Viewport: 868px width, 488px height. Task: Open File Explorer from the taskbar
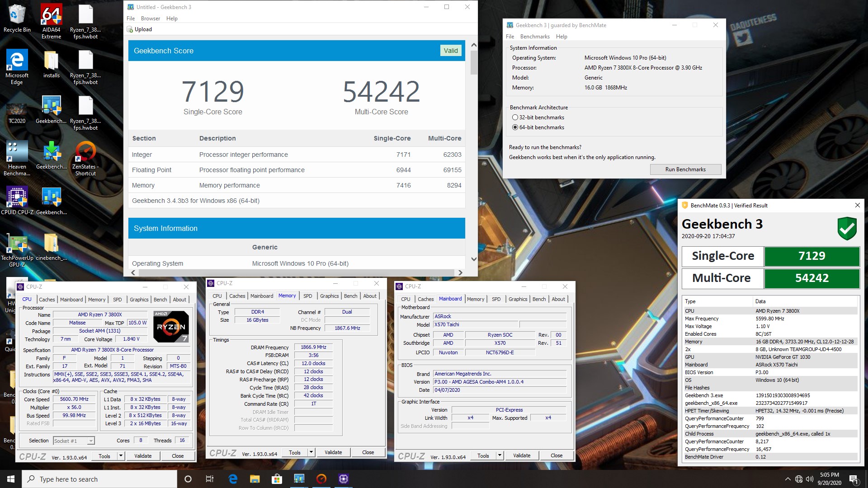255,479
